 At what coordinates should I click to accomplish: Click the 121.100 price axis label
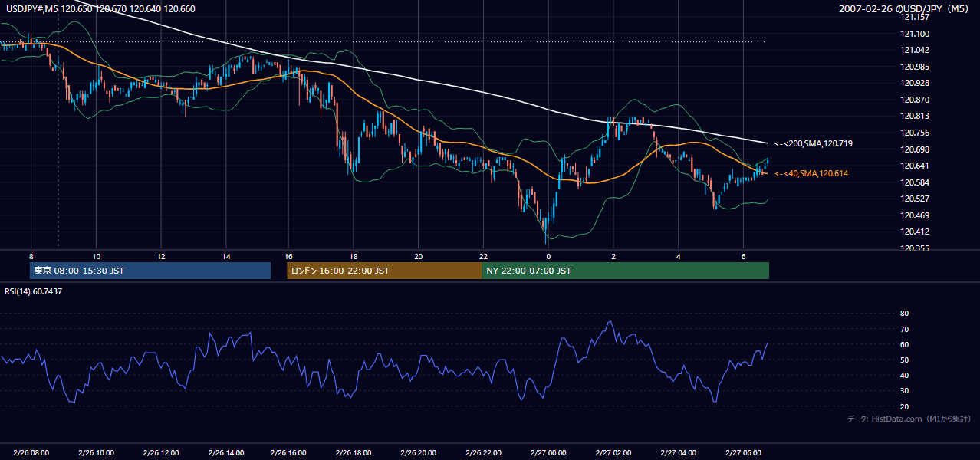915,34
